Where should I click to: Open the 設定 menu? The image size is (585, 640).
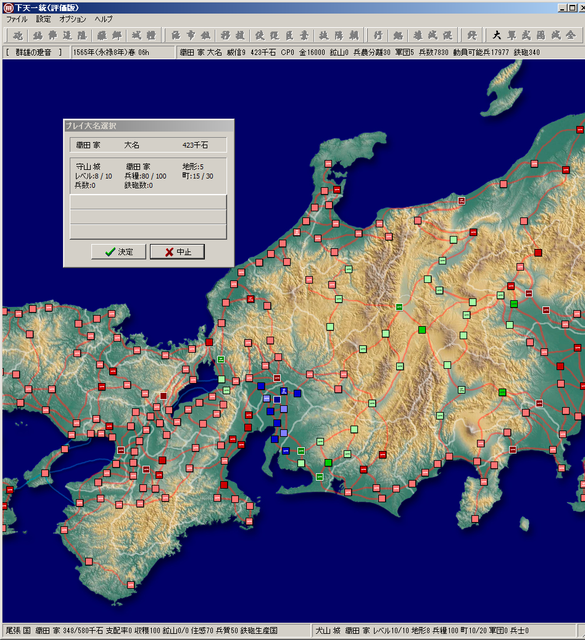click(43, 19)
